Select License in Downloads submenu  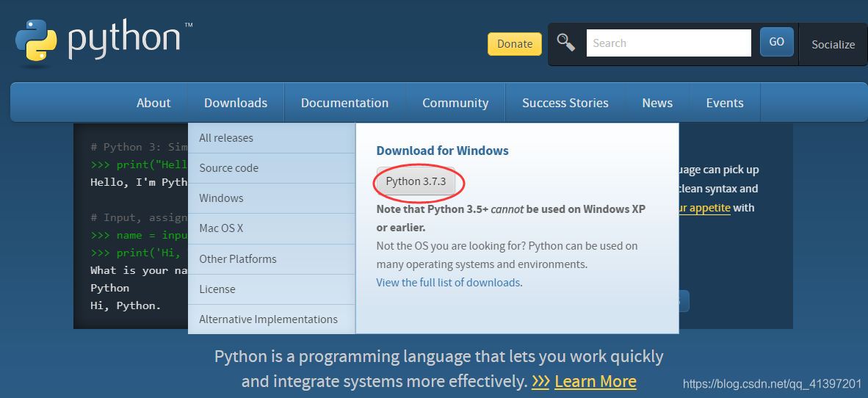tap(271, 289)
